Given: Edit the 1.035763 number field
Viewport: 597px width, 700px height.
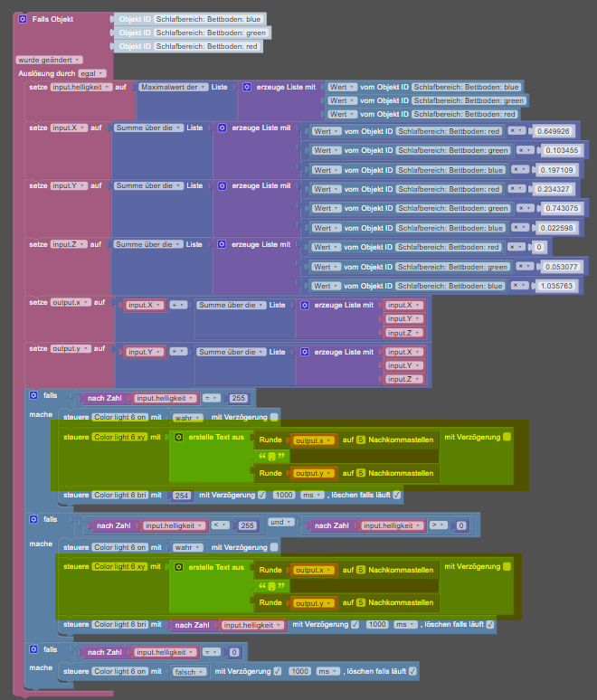Looking at the screenshot, I should coord(556,286).
